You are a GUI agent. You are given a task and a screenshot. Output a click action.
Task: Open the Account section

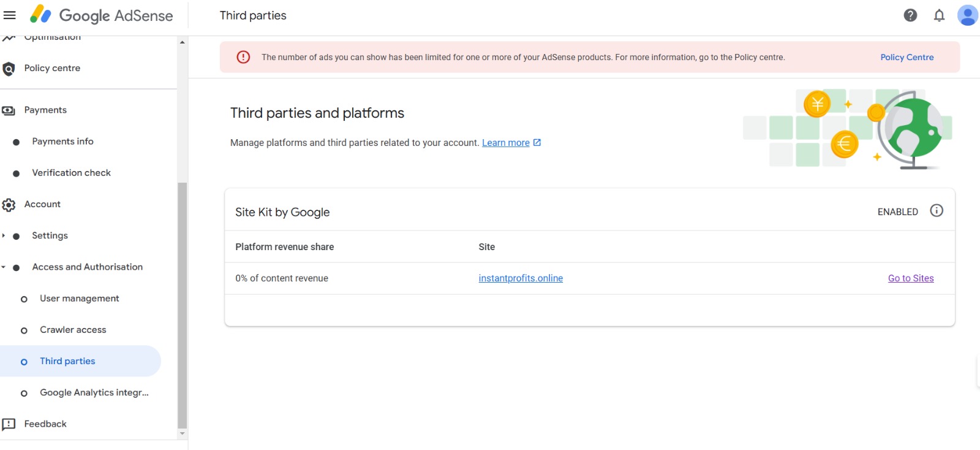(42, 204)
